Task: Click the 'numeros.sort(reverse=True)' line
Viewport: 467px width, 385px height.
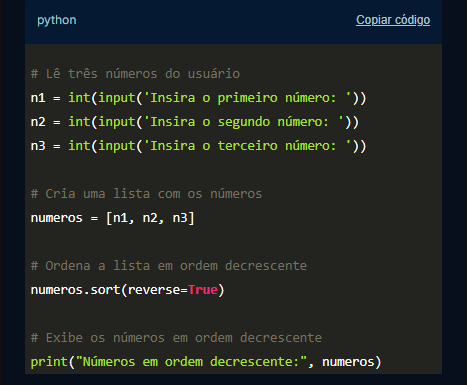Action: tap(128, 290)
